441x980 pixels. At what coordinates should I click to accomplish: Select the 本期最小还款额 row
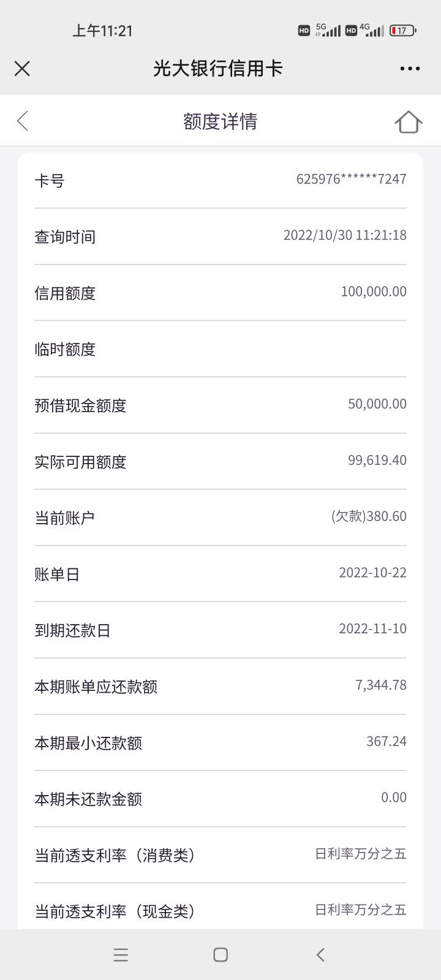221,742
